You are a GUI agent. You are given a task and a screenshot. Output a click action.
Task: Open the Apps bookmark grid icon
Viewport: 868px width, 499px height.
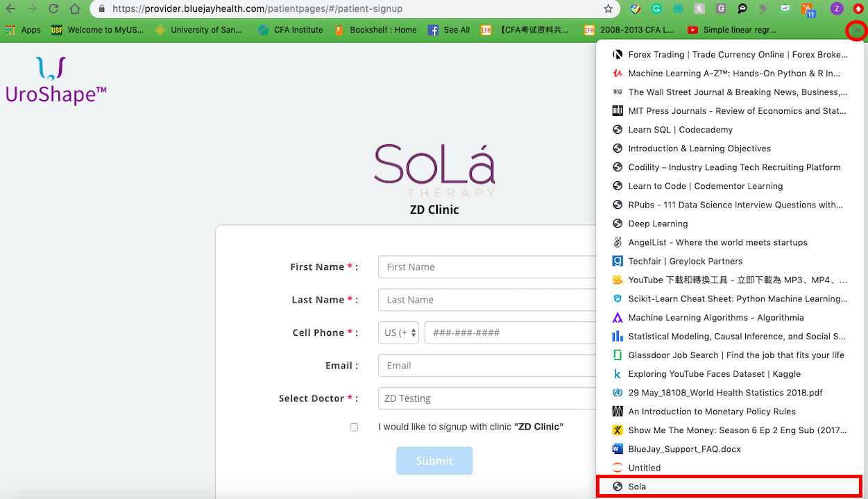(x=10, y=30)
